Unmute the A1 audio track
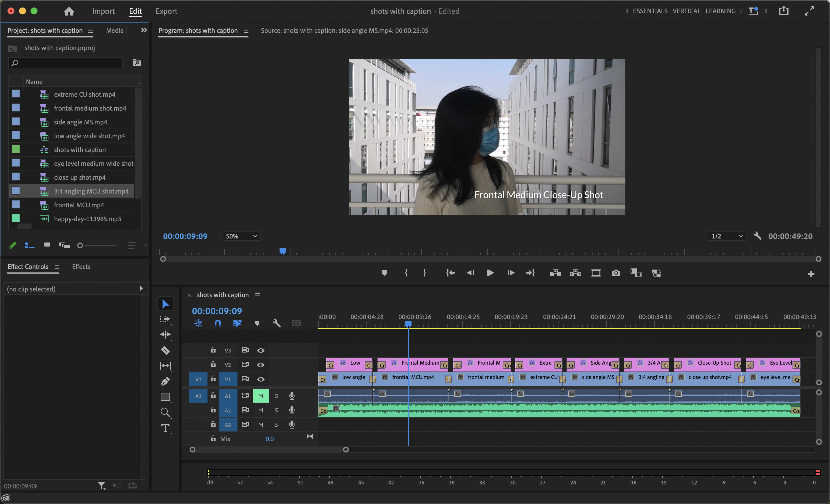The image size is (830, 504). (x=261, y=396)
